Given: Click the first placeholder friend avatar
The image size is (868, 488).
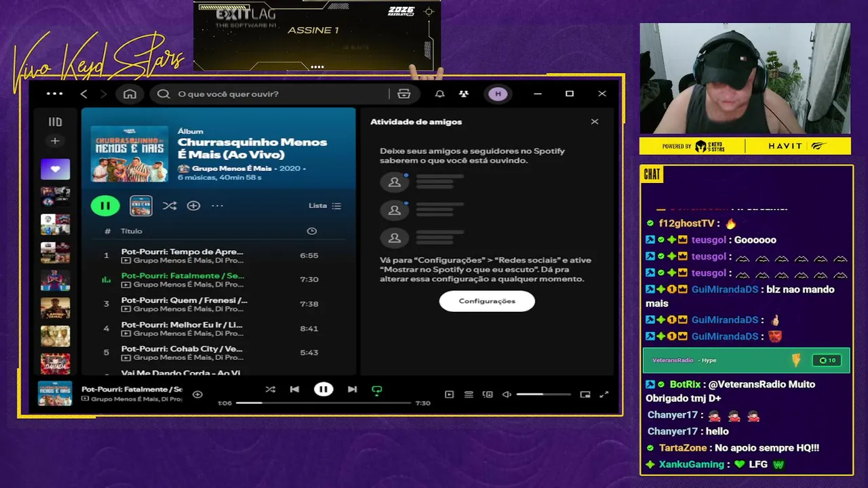Looking at the screenshot, I should [395, 182].
